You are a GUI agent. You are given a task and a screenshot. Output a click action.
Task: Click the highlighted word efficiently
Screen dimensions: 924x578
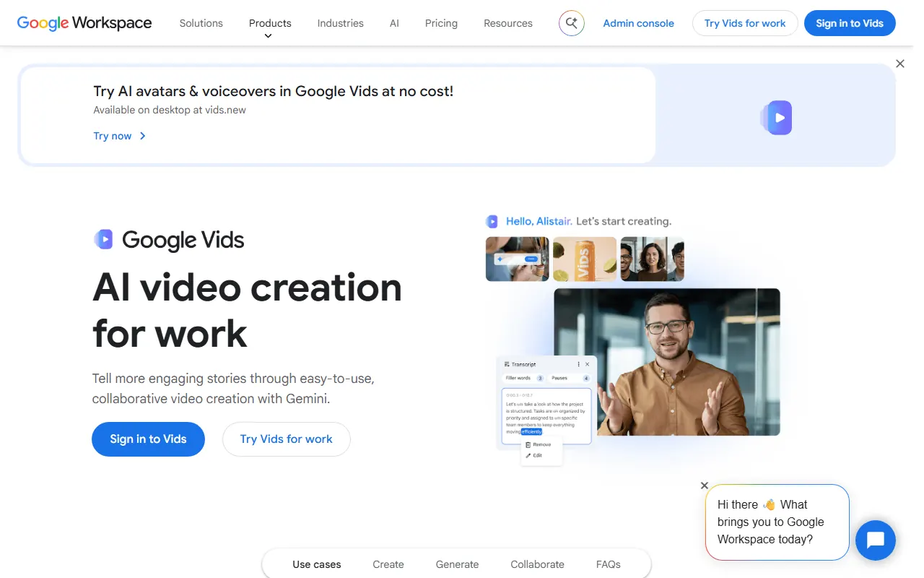pos(531,431)
